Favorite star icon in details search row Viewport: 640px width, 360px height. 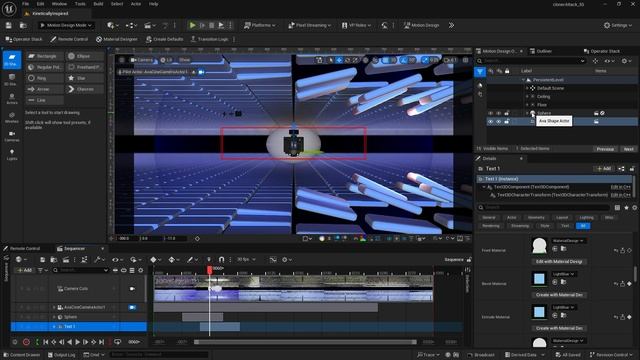pos(627,208)
